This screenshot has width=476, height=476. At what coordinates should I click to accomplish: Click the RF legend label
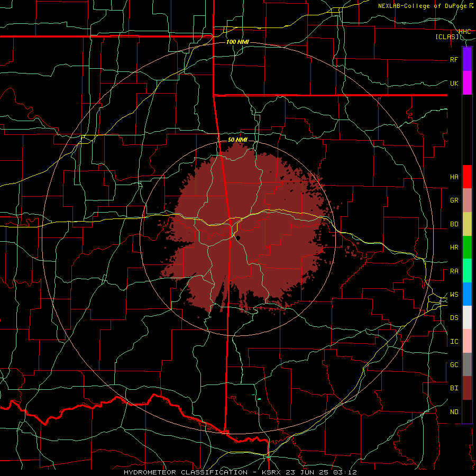coord(454,59)
